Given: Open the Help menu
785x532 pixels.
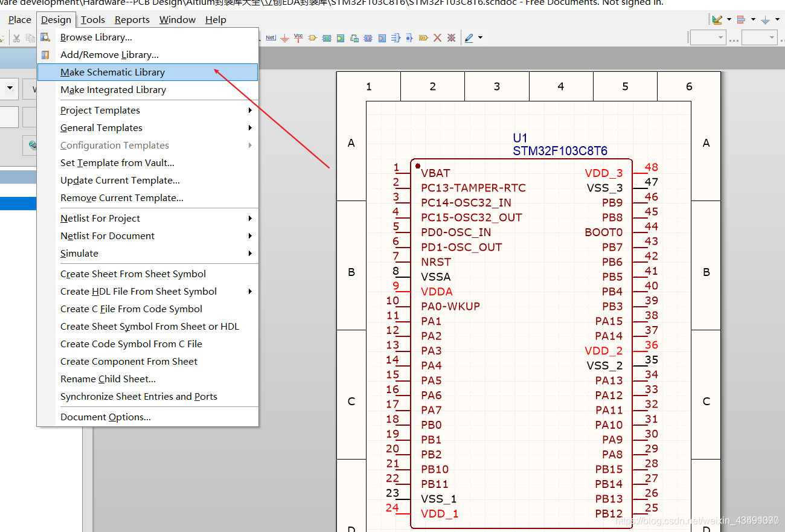Looking at the screenshot, I should (x=216, y=19).
